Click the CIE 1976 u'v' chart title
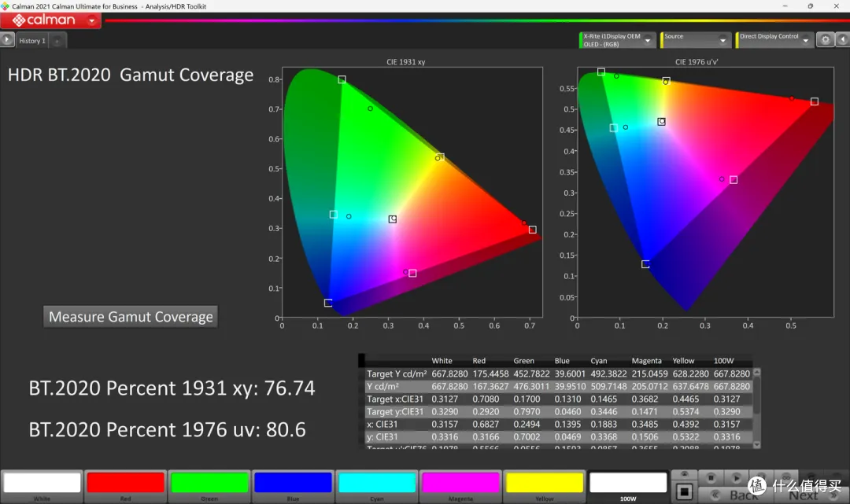This screenshot has height=504, width=850. coord(696,61)
